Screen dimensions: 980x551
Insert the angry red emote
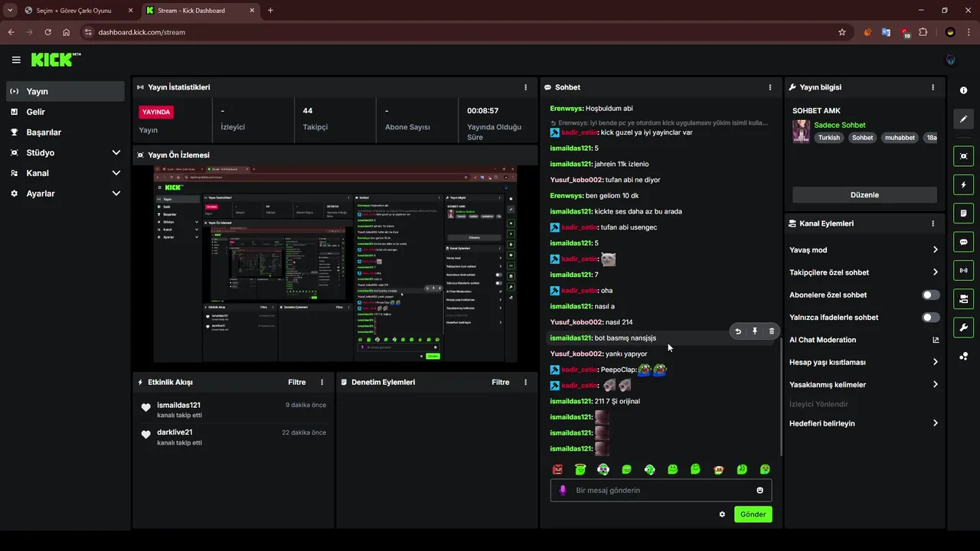click(x=557, y=469)
